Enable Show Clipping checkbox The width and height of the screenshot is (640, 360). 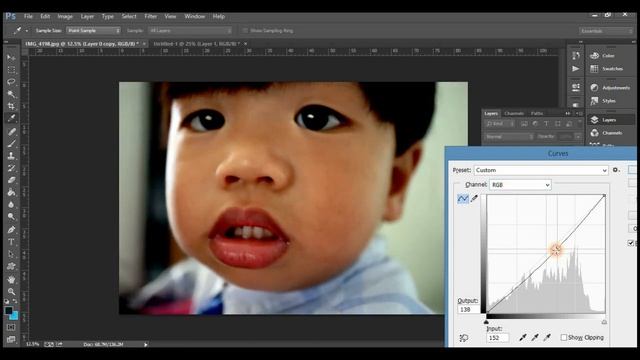564,338
